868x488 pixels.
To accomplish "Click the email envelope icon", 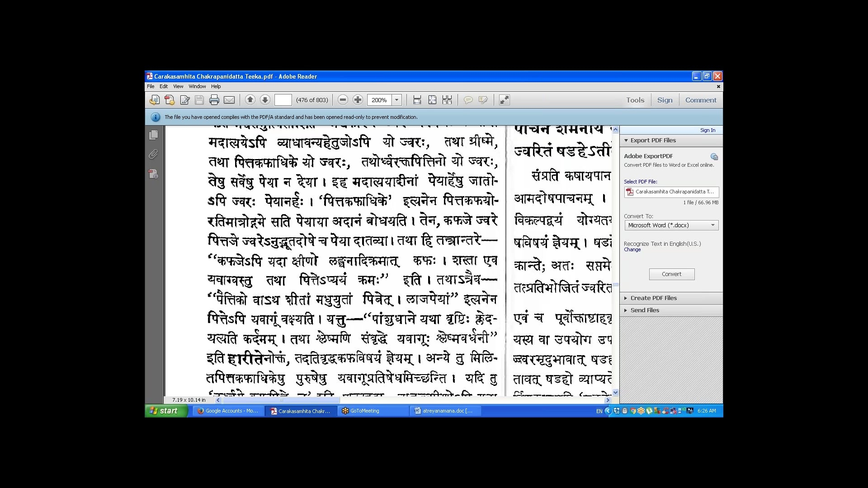I will pyautogui.click(x=229, y=100).
